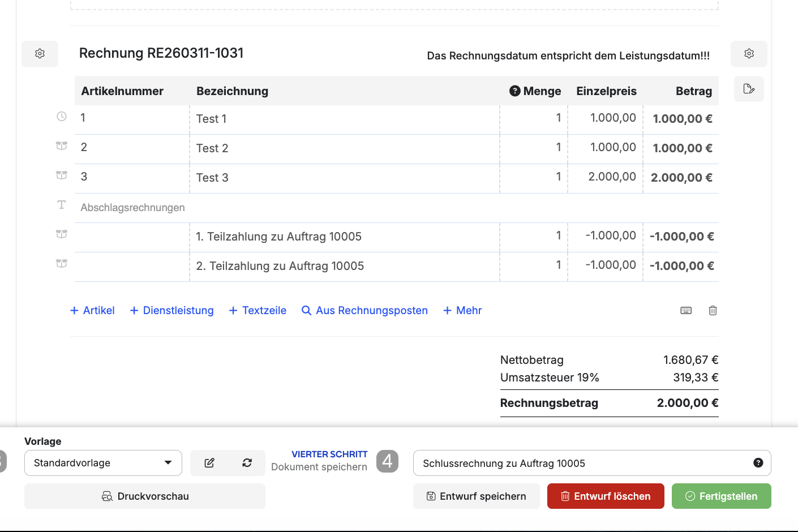
Task: Click the document edit icon beside the table header
Action: click(x=749, y=89)
